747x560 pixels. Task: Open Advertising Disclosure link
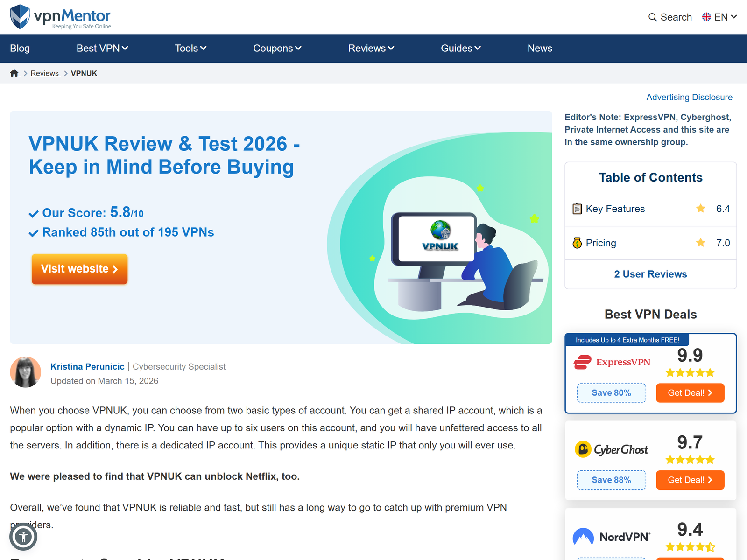pyautogui.click(x=689, y=97)
